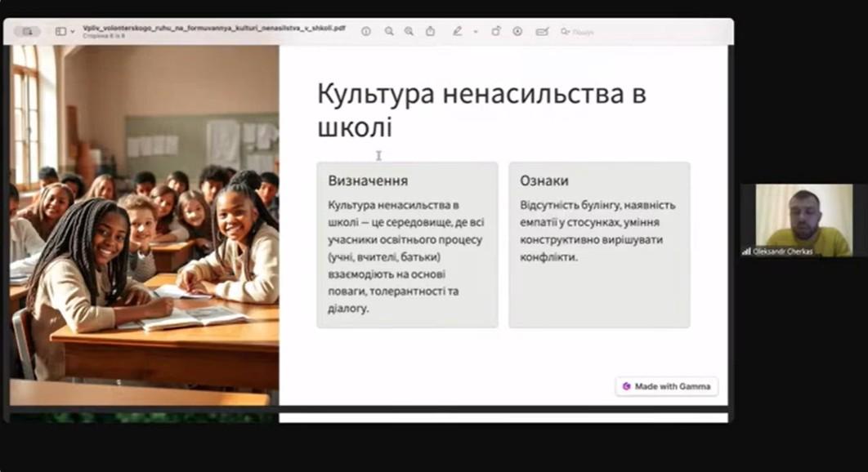Select the Визначення card on the slide
Viewport: 868px width, 472px height.
coord(407,244)
